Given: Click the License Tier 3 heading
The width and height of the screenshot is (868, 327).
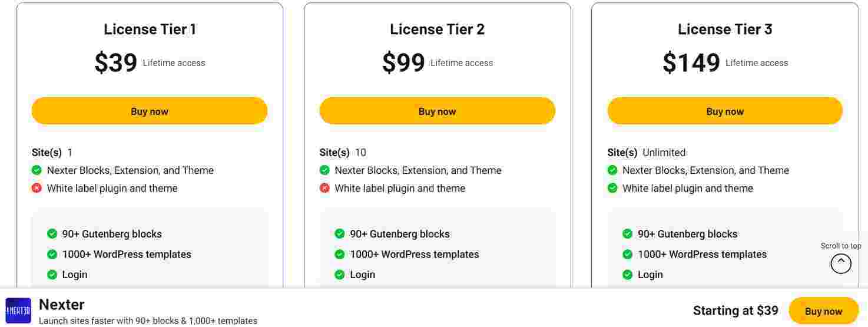Looking at the screenshot, I should 725,29.
